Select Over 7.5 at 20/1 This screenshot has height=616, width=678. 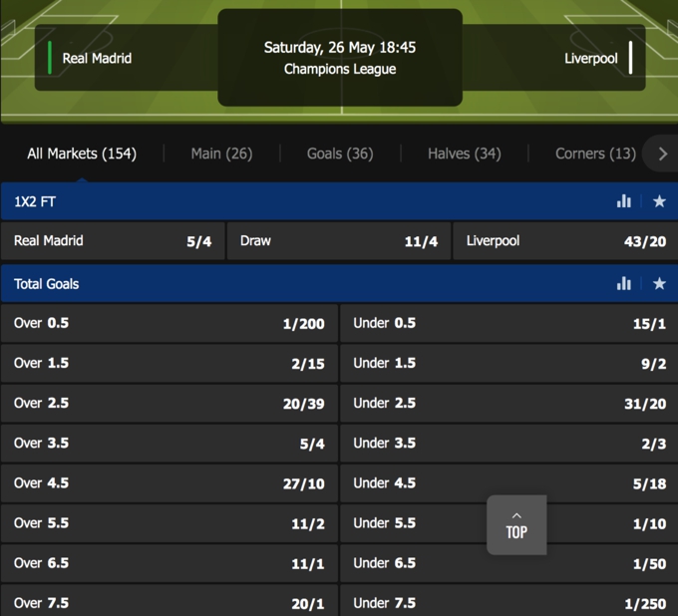coord(169,601)
